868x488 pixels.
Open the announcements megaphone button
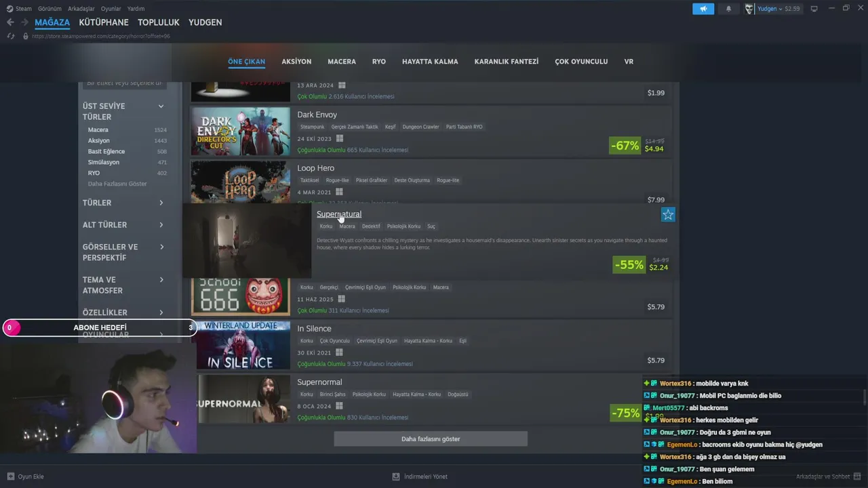pyautogui.click(x=703, y=9)
